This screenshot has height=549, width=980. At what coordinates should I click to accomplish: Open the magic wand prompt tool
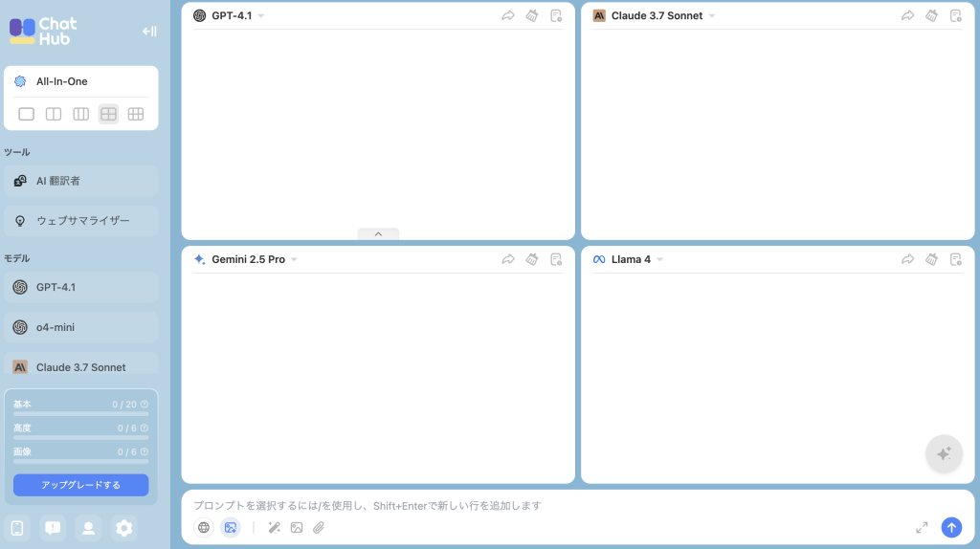(x=274, y=528)
